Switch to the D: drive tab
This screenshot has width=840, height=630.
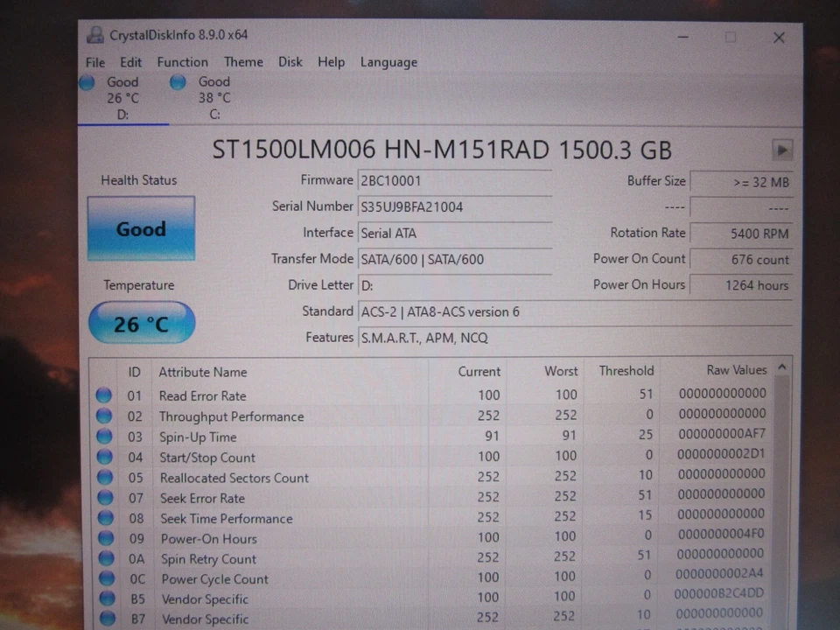click(x=122, y=98)
